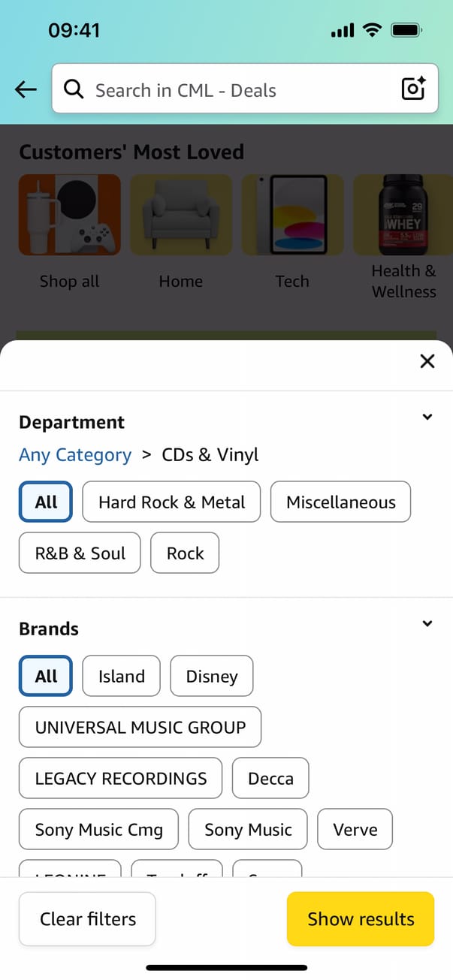
Task: Click the Search in CML - Deals field
Action: [240, 90]
